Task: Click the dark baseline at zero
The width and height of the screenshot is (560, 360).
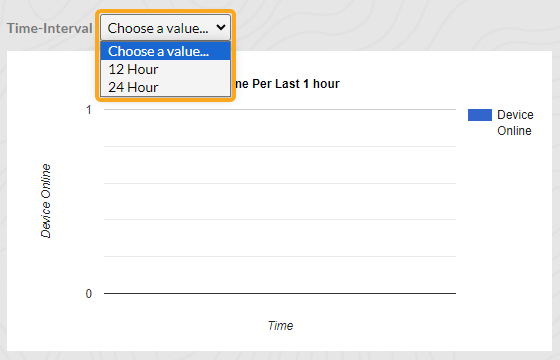Action: [280, 294]
